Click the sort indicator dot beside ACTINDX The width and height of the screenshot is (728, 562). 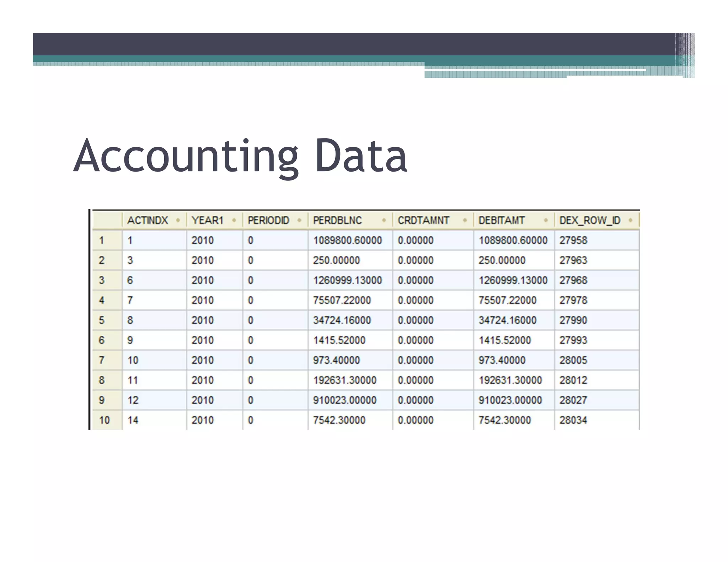coord(178,220)
